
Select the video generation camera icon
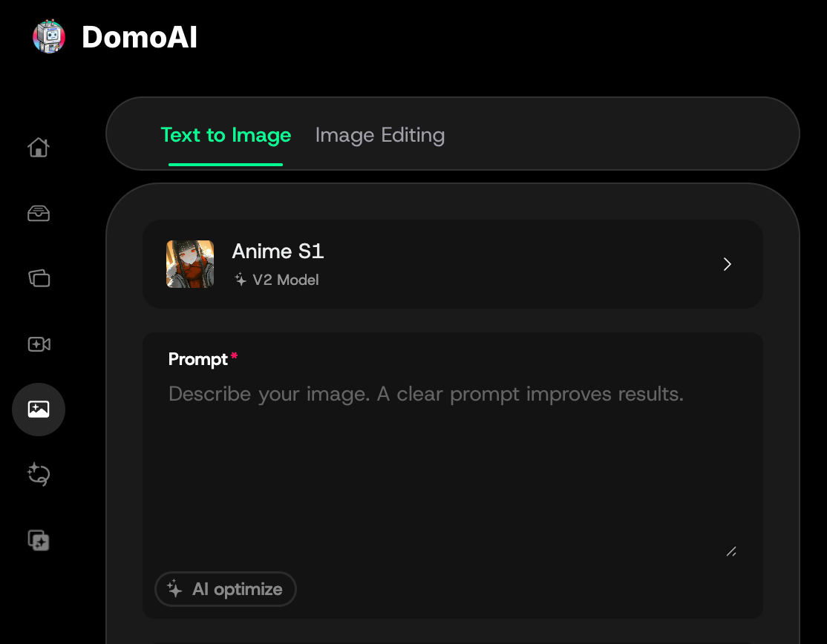tap(39, 344)
